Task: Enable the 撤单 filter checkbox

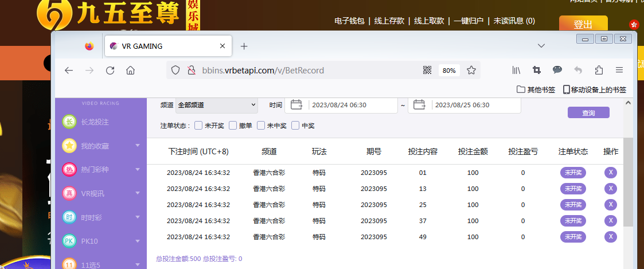Action: (x=233, y=126)
